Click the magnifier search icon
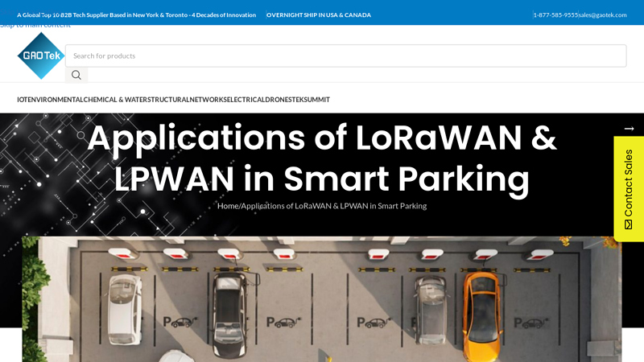This screenshot has width=644, height=362. (x=76, y=75)
